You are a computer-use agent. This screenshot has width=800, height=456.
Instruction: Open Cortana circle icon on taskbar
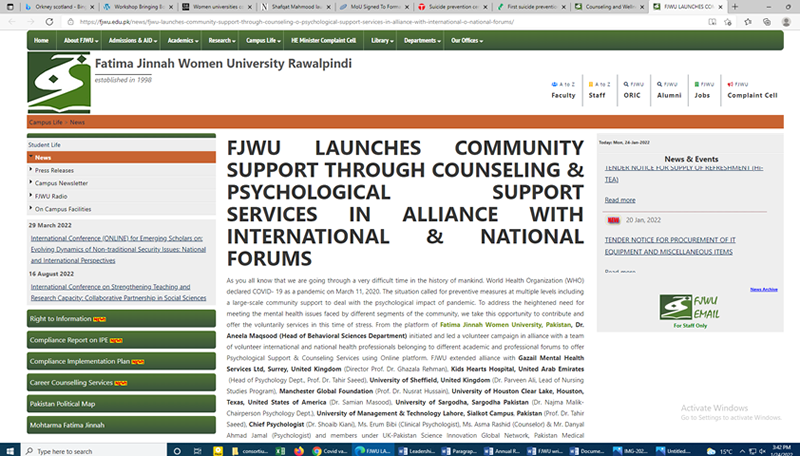tap(177, 451)
